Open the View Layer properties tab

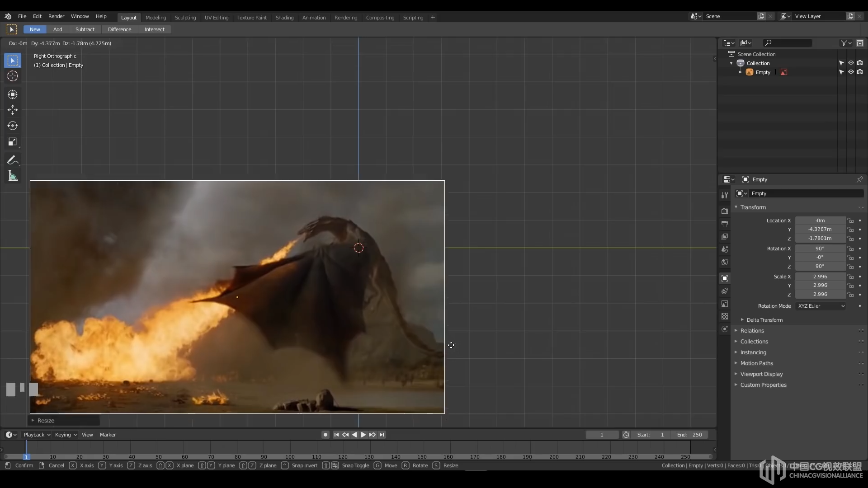[x=725, y=237]
